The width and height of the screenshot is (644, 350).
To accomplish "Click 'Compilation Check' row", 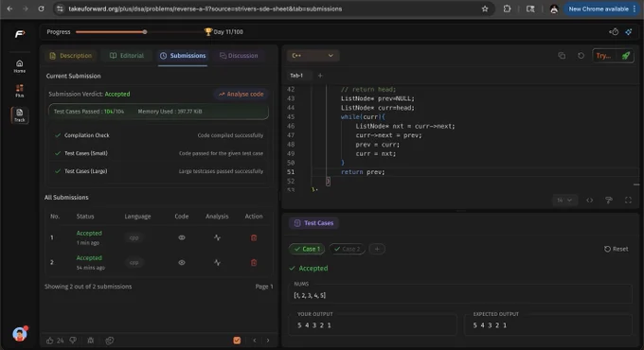I will pyautogui.click(x=159, y=135).
